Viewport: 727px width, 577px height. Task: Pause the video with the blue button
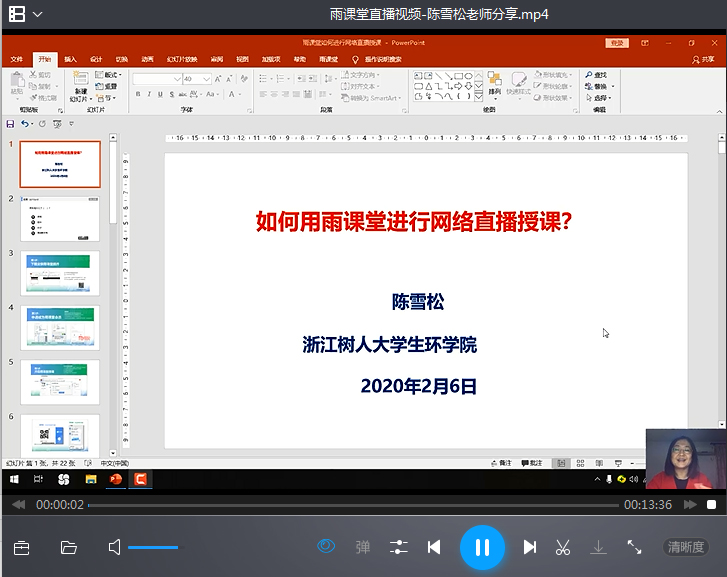[482, 547]
